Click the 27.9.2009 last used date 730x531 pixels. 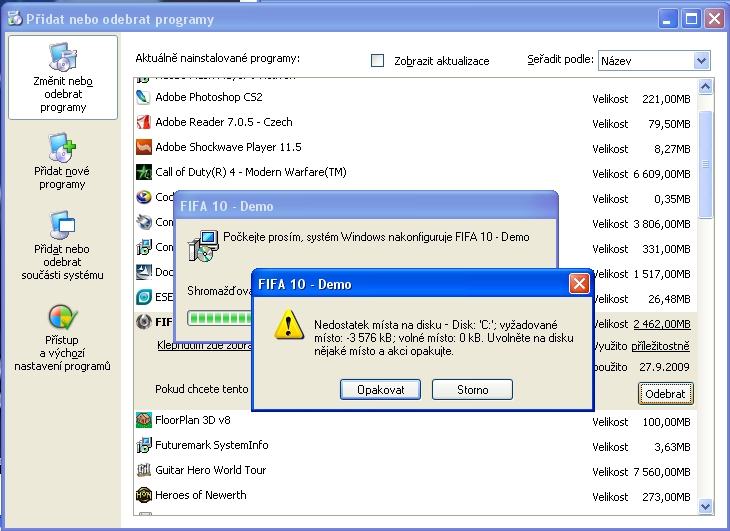point(664,367)
